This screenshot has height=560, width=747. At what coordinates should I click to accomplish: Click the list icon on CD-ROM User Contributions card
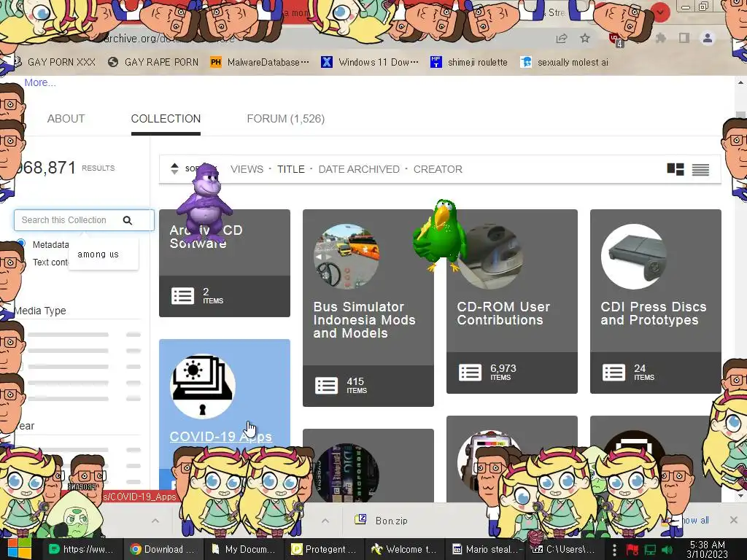pyautogui.click(x=471, y=373)
